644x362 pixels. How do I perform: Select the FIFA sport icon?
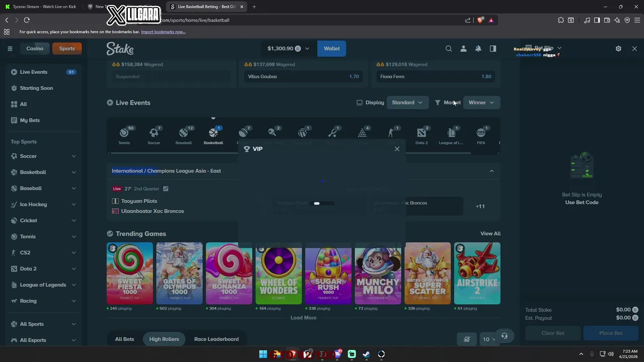pos(481,136)
